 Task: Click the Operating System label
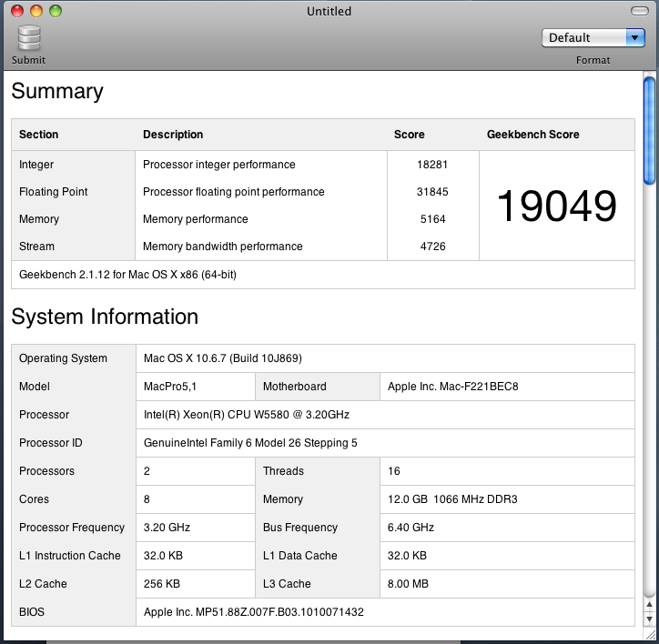pyautogui.click(x=63, y=357)
